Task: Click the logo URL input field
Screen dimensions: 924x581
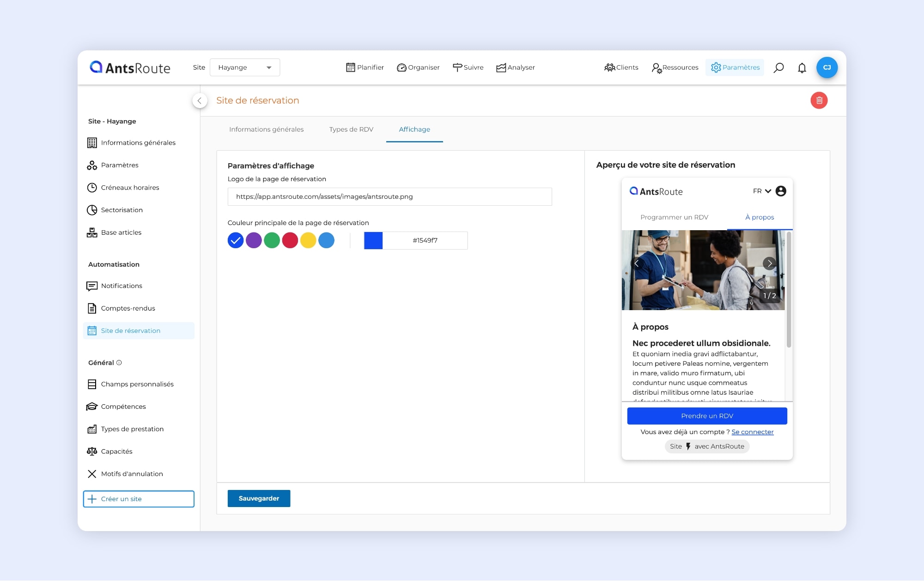Action: (x=389, y=196)
